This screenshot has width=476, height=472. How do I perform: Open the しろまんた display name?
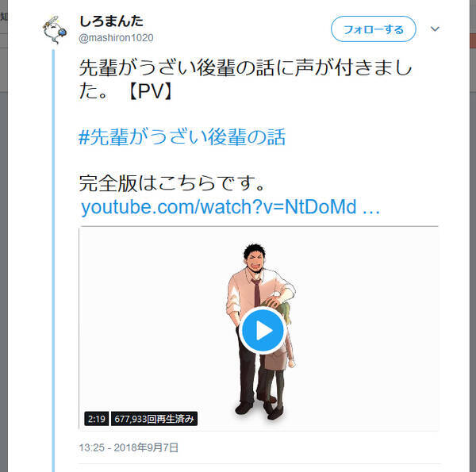pyautogui.click(x=111, y=21)
